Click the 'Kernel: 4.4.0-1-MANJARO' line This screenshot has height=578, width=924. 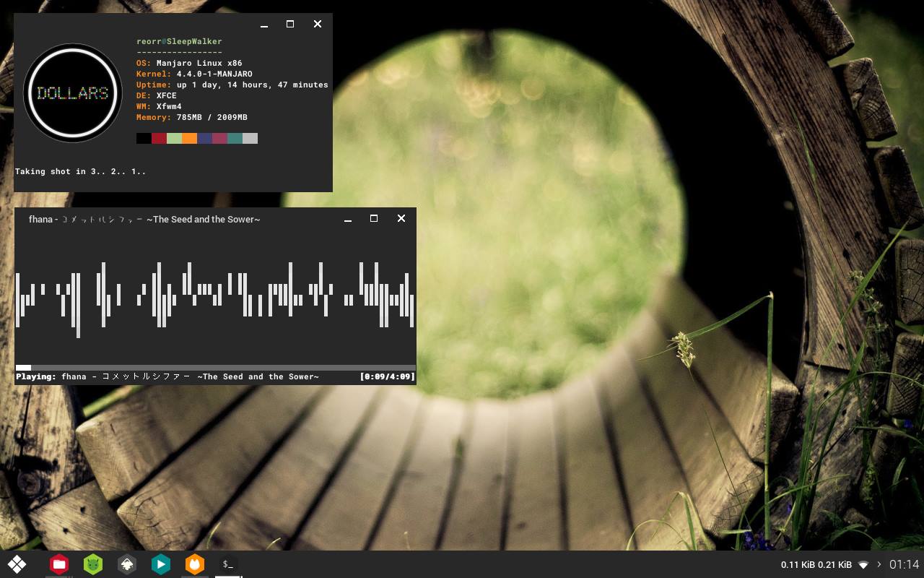click(194, 74)
